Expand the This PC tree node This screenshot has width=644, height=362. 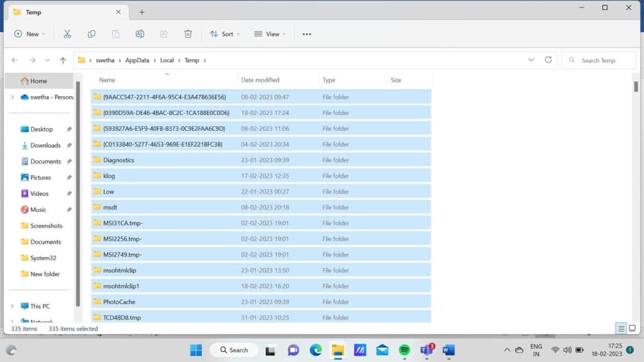(12, 306)
